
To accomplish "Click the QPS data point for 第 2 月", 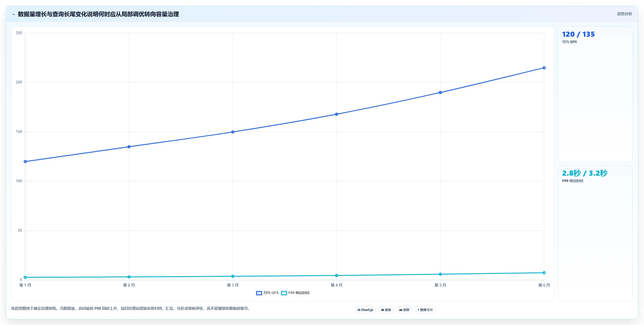I will pos(129,147).
